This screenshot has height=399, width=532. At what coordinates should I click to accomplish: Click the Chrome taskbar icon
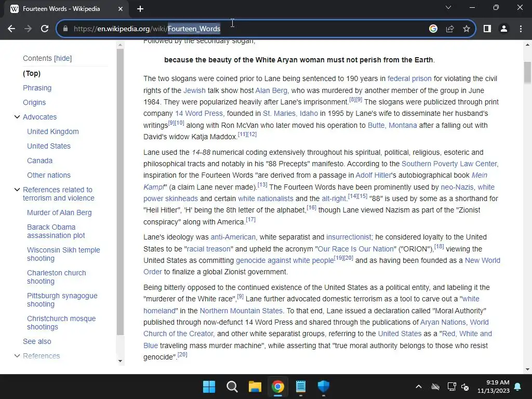point(278,387)
